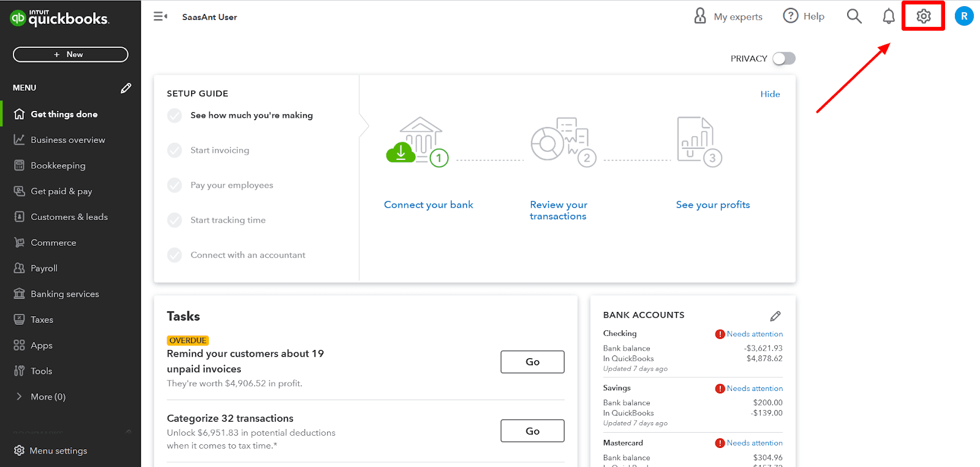Screen dimensions: 980x467
Task: Click the Apps grid icon
Action: (x=20, y=346)
